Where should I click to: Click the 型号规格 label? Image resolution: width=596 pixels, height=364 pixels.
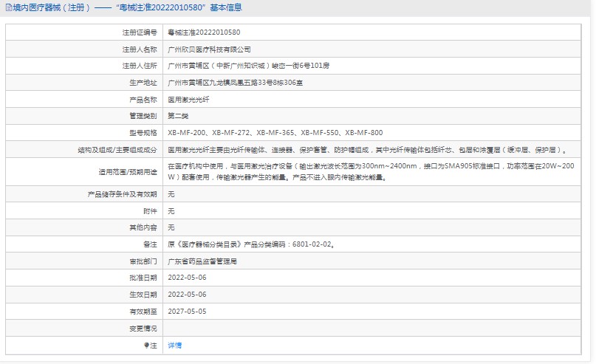coord(143,133)
